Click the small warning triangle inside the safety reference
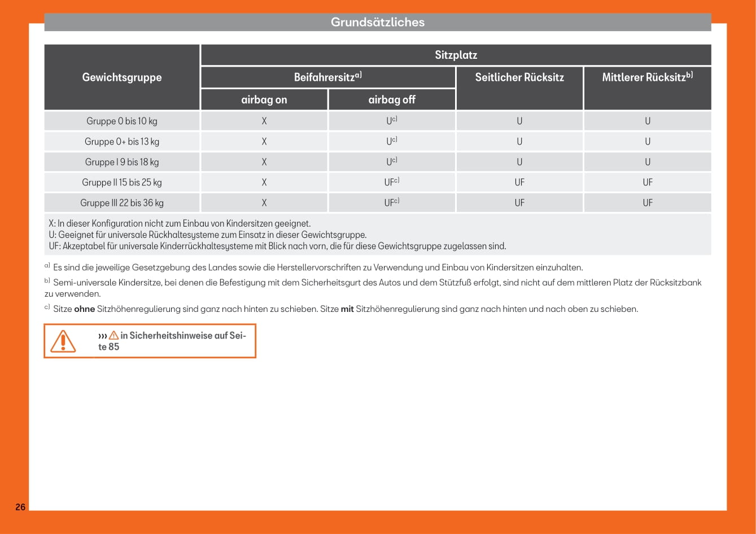Viewport: 756px width, 534px height. coord(114,336)
